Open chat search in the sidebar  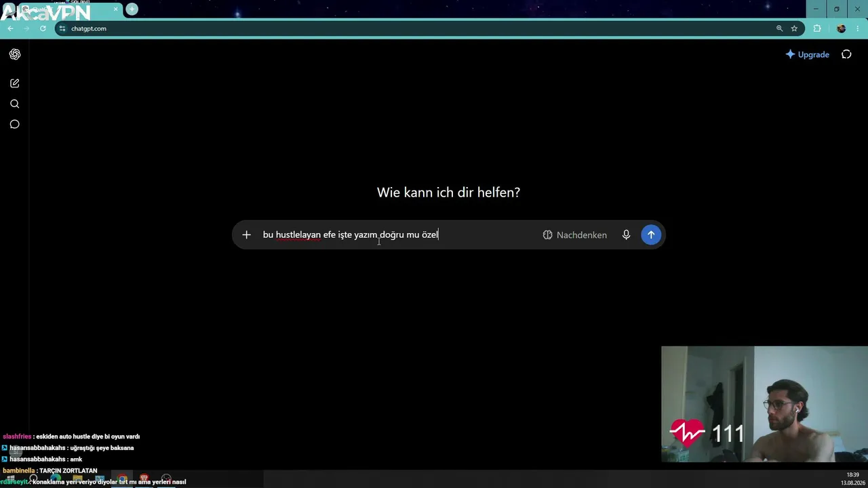15,104
